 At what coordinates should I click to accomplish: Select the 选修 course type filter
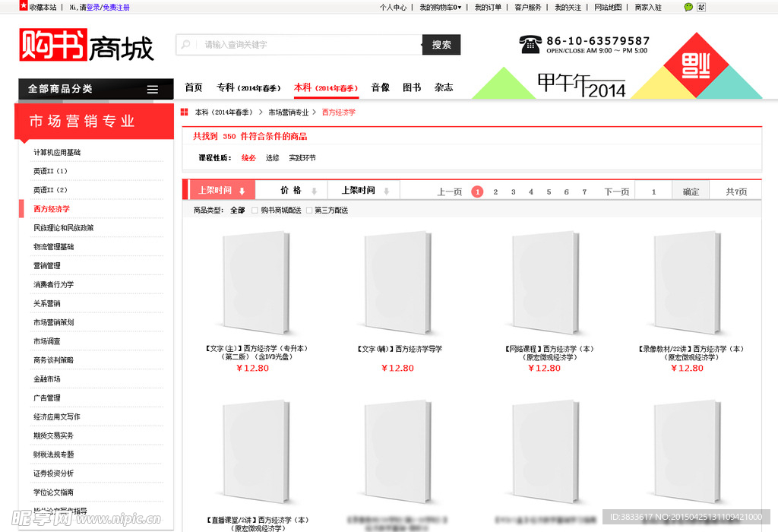(272, 158)
